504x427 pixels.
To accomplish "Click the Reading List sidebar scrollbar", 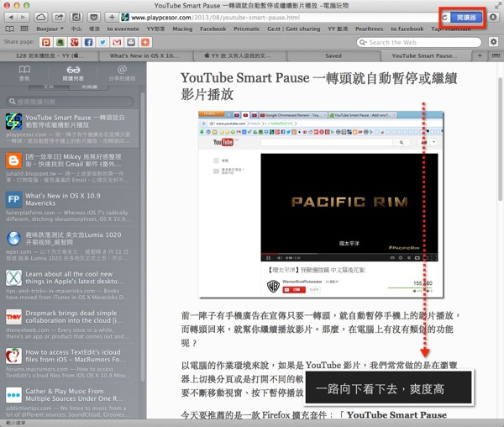I will [x=143, y=236].
